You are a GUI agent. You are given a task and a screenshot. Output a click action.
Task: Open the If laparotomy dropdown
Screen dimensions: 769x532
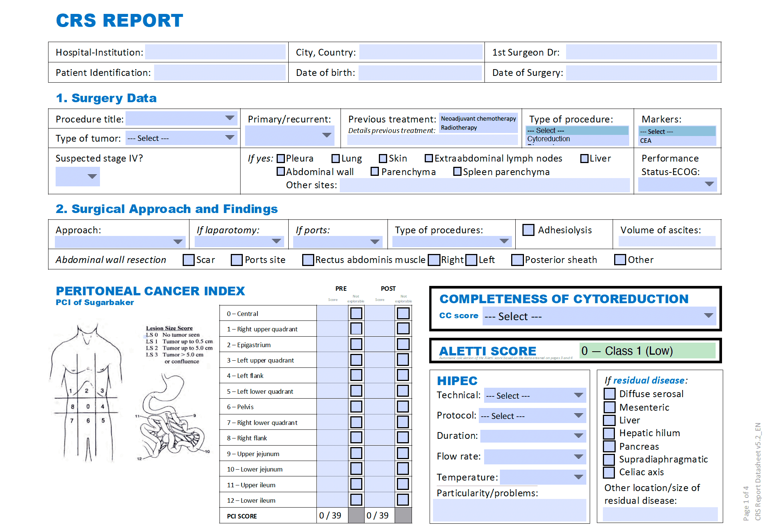(239, 242)
